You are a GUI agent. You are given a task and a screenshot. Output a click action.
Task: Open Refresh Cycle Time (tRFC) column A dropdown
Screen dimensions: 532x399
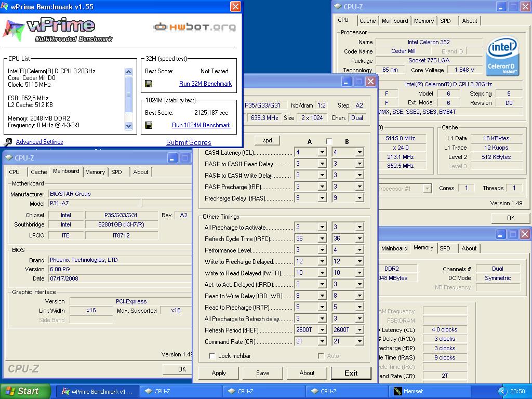click(x=322, y=238)
